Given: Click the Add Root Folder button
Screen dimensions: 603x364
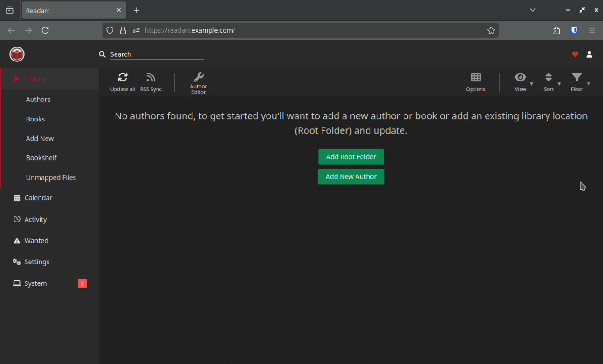Looking at the screenshot, I should (x=351, y=157).
